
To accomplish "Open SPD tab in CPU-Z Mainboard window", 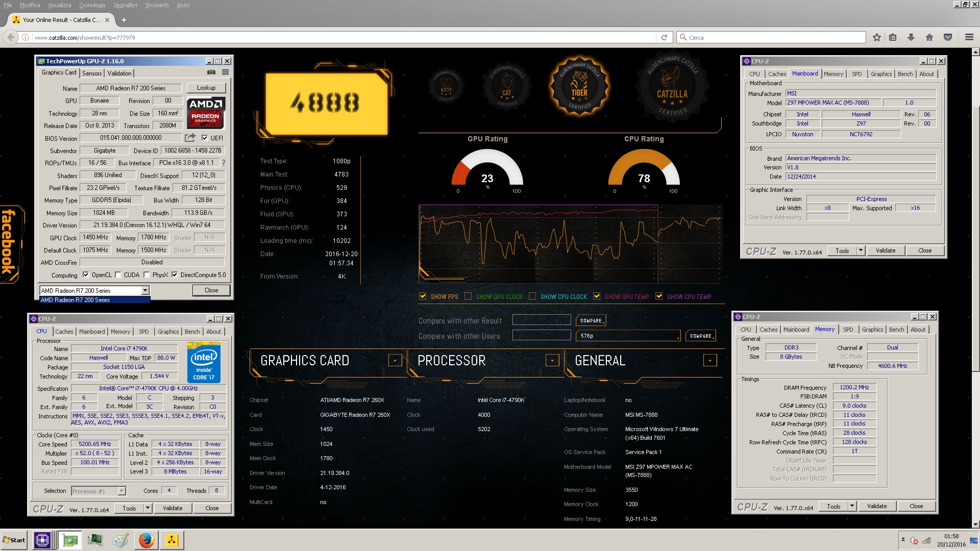I will [x=856, y=74].
